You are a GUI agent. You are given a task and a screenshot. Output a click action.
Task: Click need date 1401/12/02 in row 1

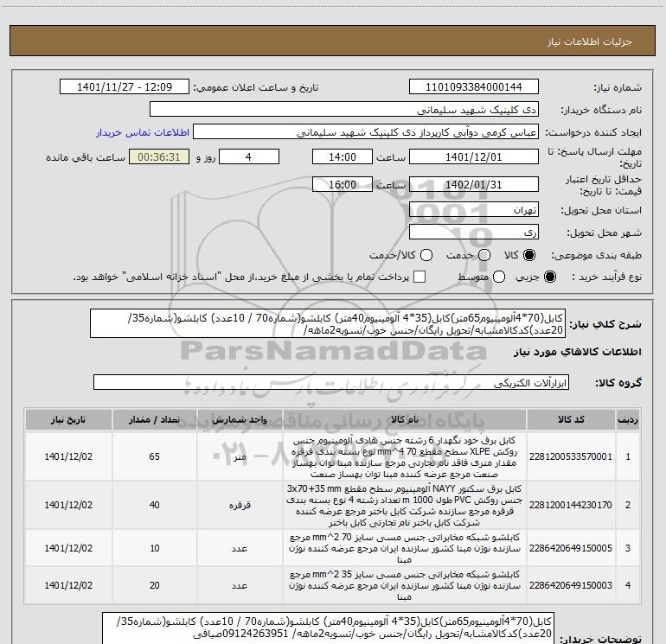click(x=68, y=456)
